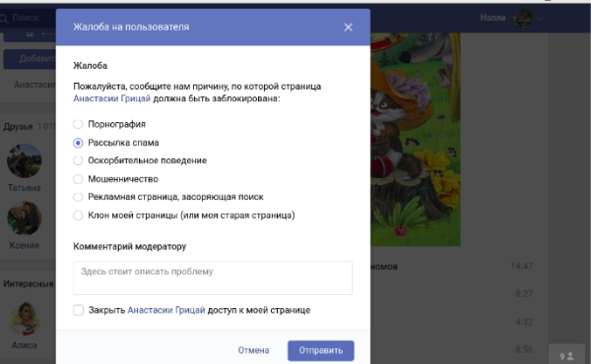The width and height of the screenshot is (591, 364).
Task: Click the Нэлли user name in header
Action: 492,18
